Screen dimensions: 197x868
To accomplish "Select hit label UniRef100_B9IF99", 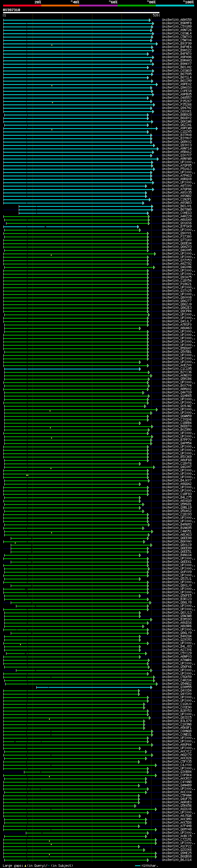I will [177, 43].
